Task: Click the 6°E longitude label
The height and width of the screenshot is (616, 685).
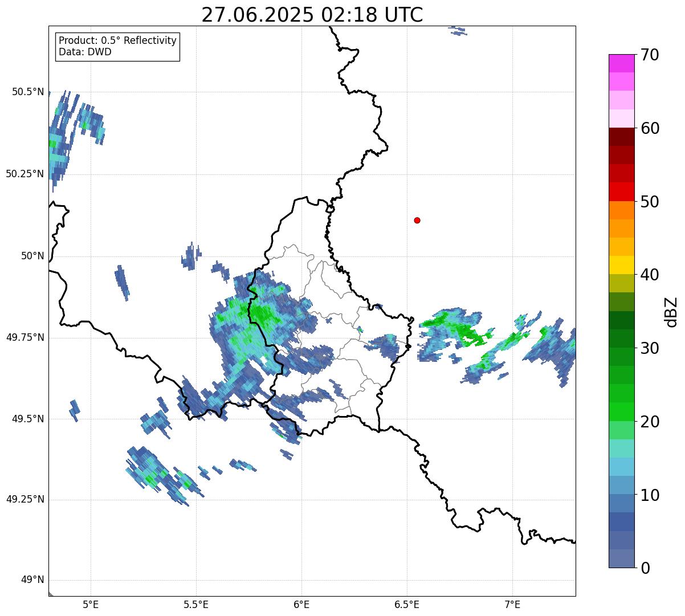Action: pyautogui.click(x=301, y=604)
